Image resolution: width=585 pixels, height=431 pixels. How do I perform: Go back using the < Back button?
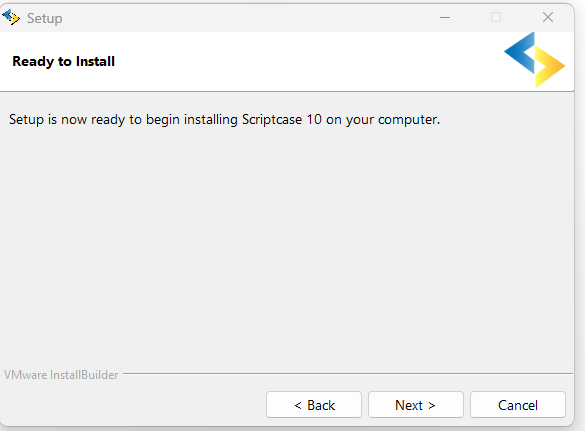click(x=314, y=405)
